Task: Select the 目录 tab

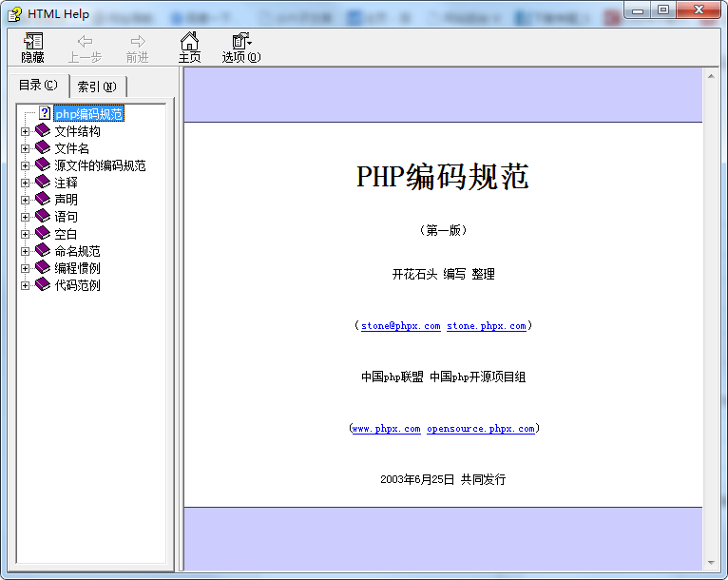Action: point(38,86)
